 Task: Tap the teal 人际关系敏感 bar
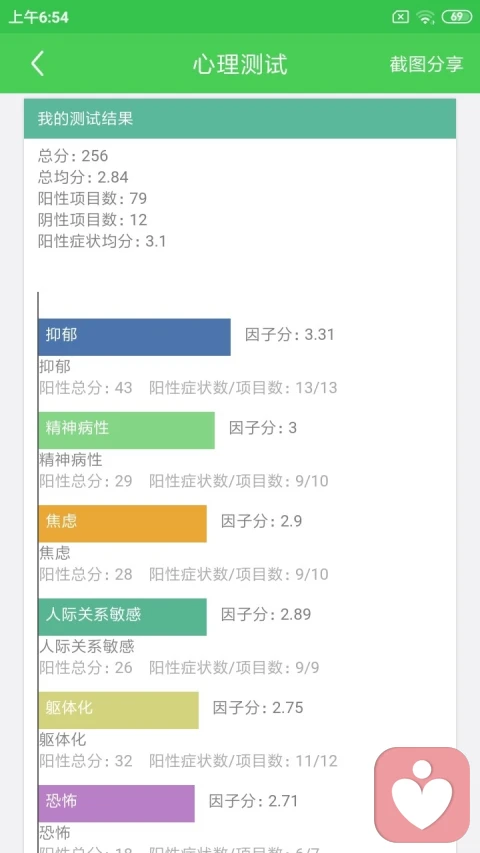[x=122, y=617]
